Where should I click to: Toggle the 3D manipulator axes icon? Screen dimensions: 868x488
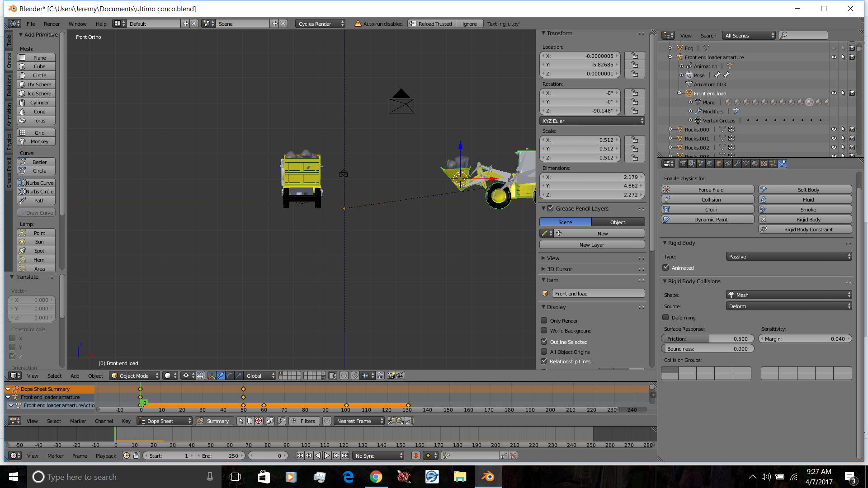tap(212, 375)
